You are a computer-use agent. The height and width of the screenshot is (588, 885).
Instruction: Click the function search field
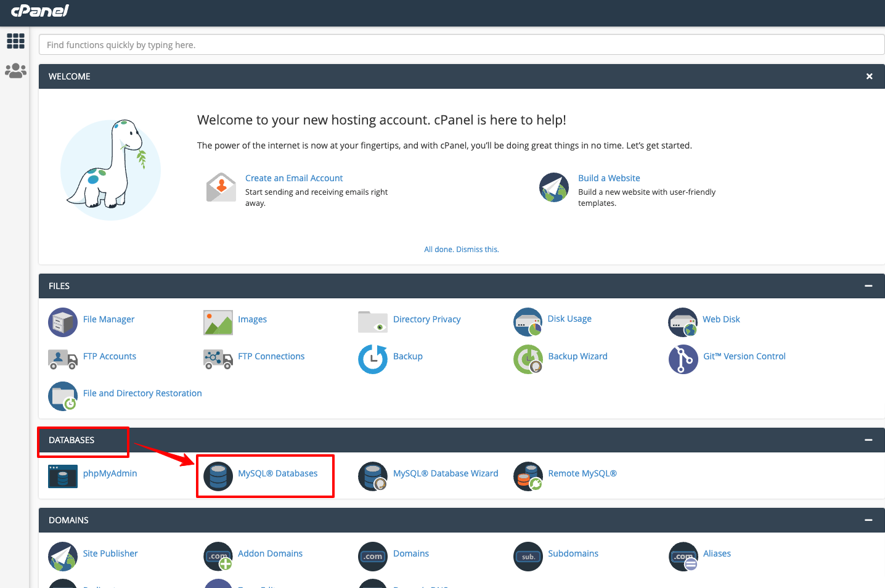(461, 44)
